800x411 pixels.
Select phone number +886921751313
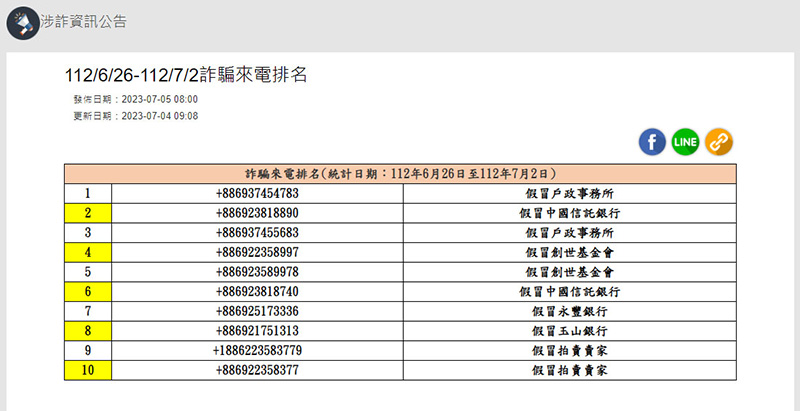click(257, 331)
